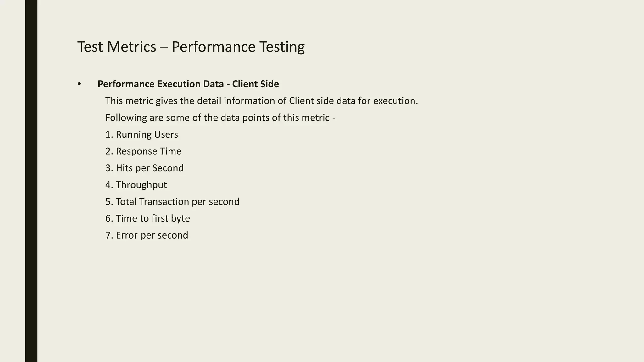
Task: Click the words 'Client Side' in bold heading
Action: [x=255, y=84]
